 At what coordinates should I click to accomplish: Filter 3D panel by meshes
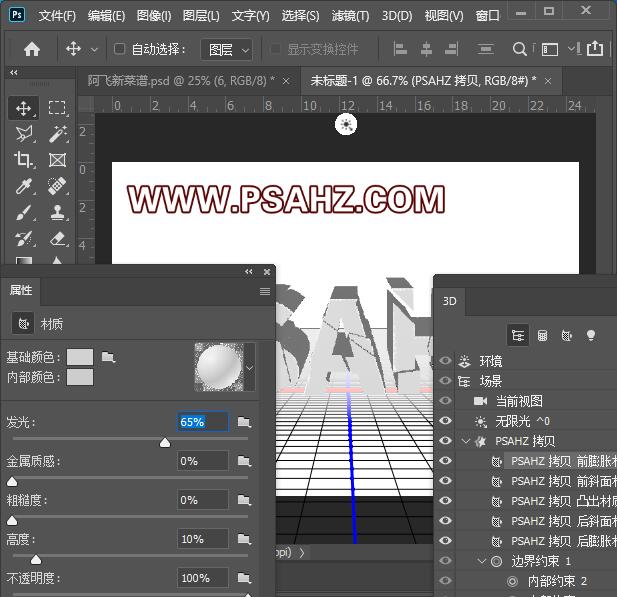coord(542,336)
